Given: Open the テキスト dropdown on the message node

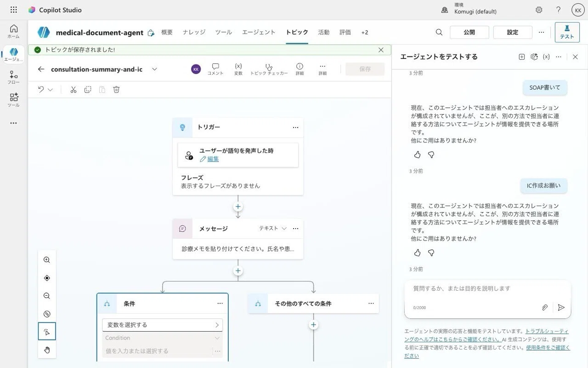Looking at the screenshot, I should point(273,228).
